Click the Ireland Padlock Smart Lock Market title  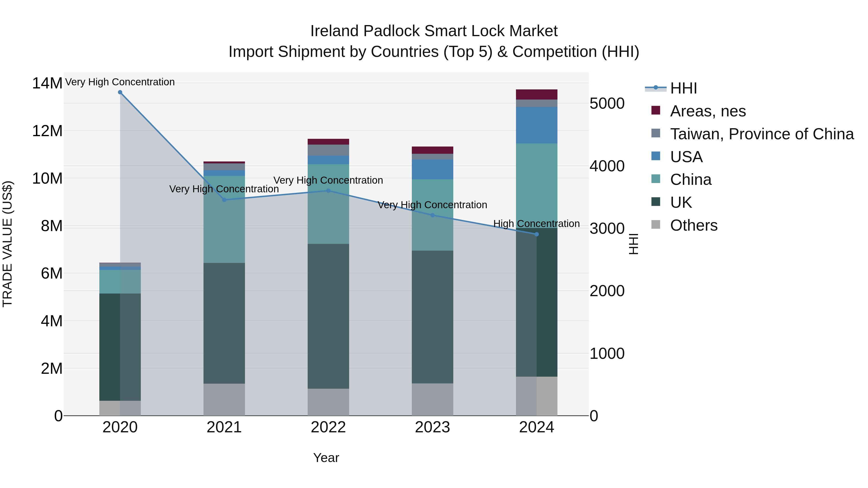click(x=434, y=31)
